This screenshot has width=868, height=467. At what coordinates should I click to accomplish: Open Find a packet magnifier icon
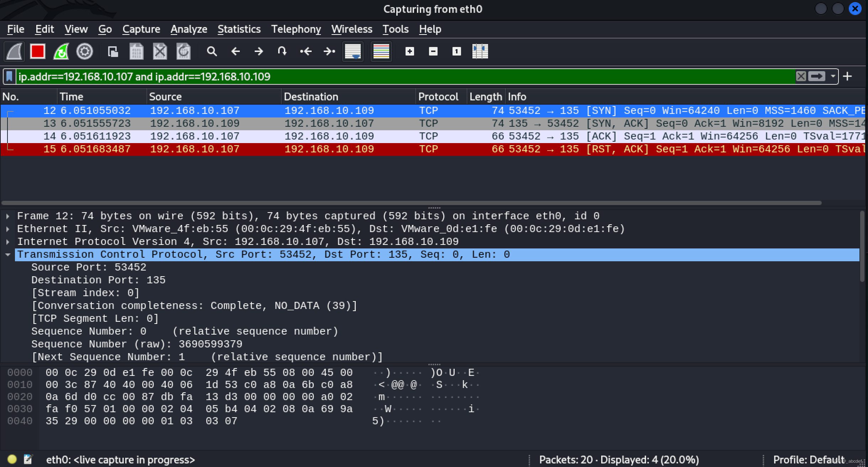[x=212, y=52]
